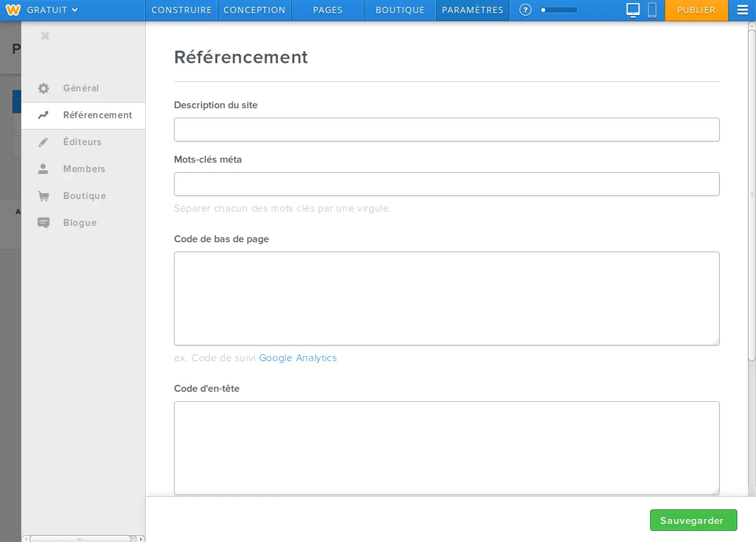Click inside Code d'en-tête textarea
Viewport: 756px width, 542px height.
(447, 448)
